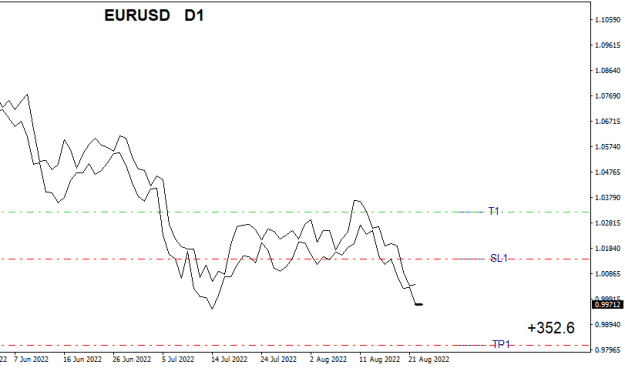Click the 1.09615 price axis label

(608, 45)
